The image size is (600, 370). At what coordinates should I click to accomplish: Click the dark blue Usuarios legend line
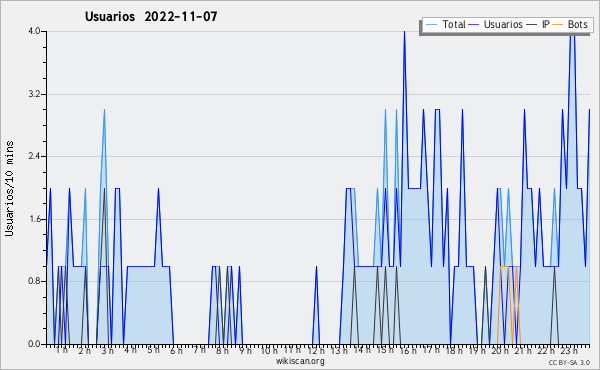[474, 25]
